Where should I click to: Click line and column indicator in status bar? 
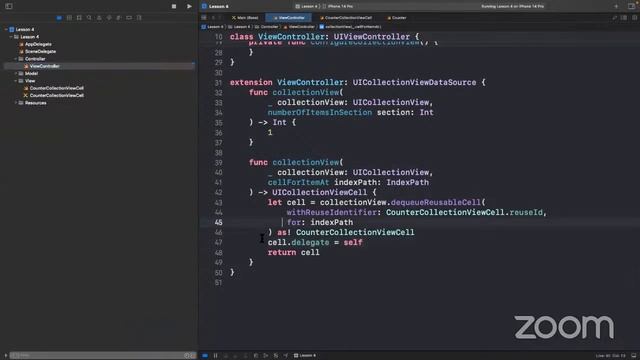point(610,356)
